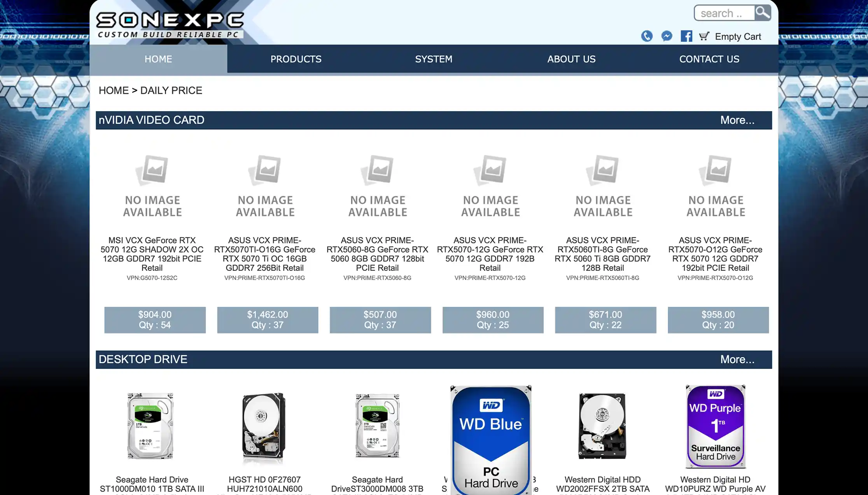Image resolution: width=868 pixels, height=495 pixels.
Task: Open the Seagate 3TB hard drive image
Action: 378,426
